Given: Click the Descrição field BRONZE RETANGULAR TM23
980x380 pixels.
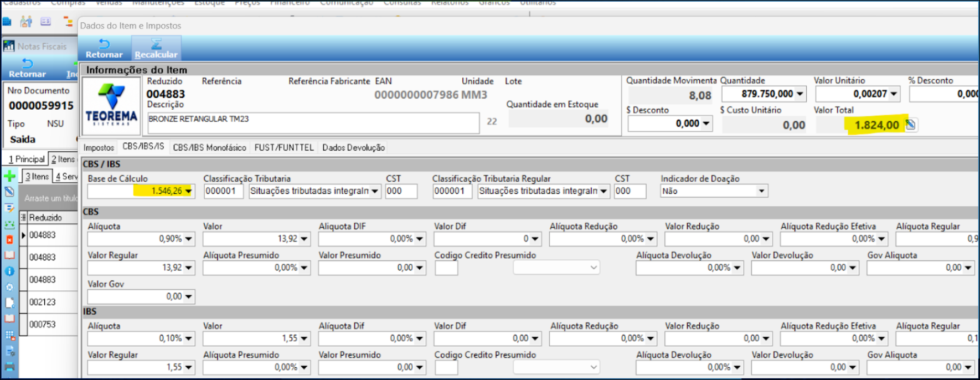Looking at the screenshot, I should 313,123.
